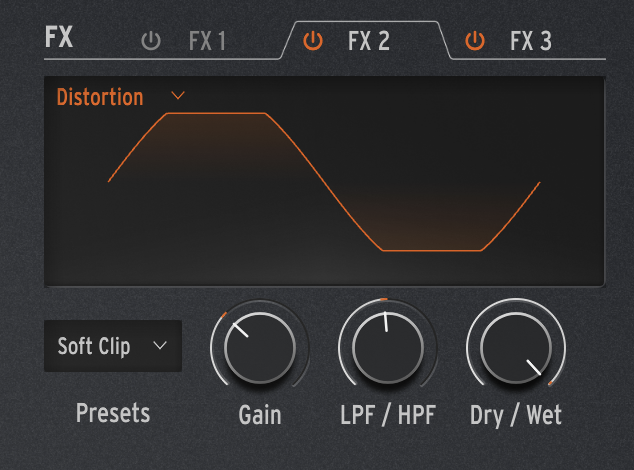Viewport: 634px width, 470px height.
Task: Open the Soft Clip presets dropdown
Action: coord(113,346)
